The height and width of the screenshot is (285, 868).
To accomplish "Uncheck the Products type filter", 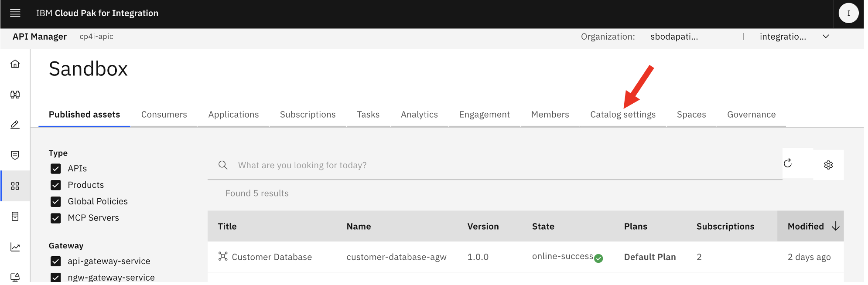I will pos(56,185).
